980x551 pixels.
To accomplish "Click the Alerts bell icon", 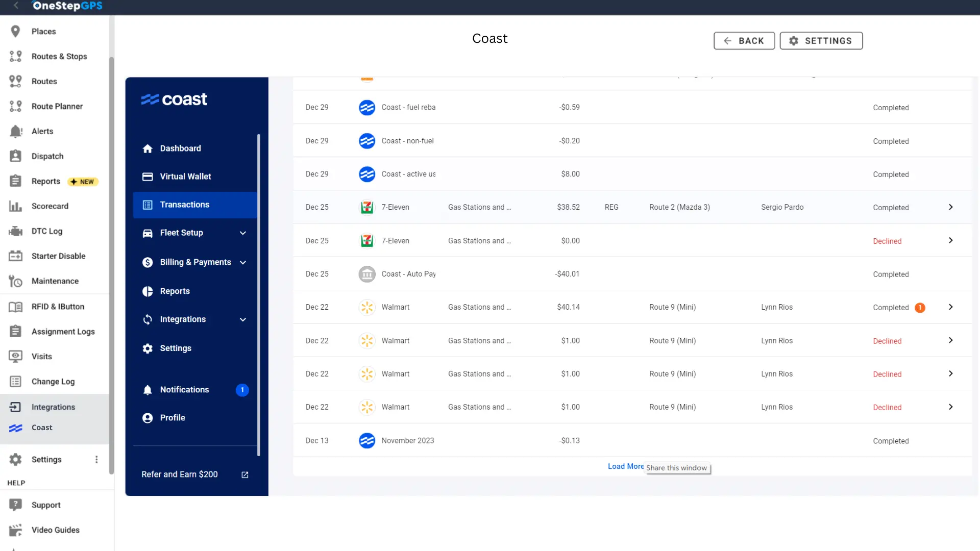I will tap(15, 131).
